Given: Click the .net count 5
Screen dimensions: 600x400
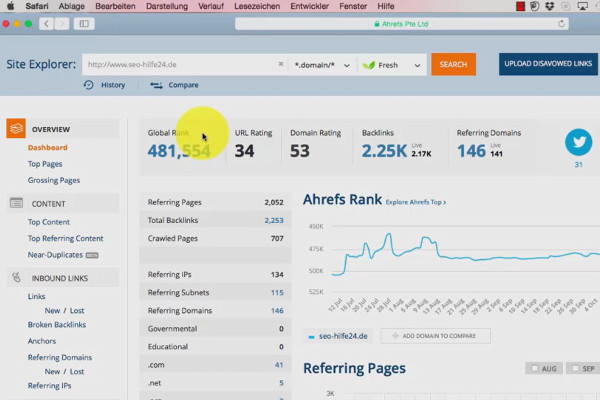Looking at the screenshot, I should coord(281,383).
